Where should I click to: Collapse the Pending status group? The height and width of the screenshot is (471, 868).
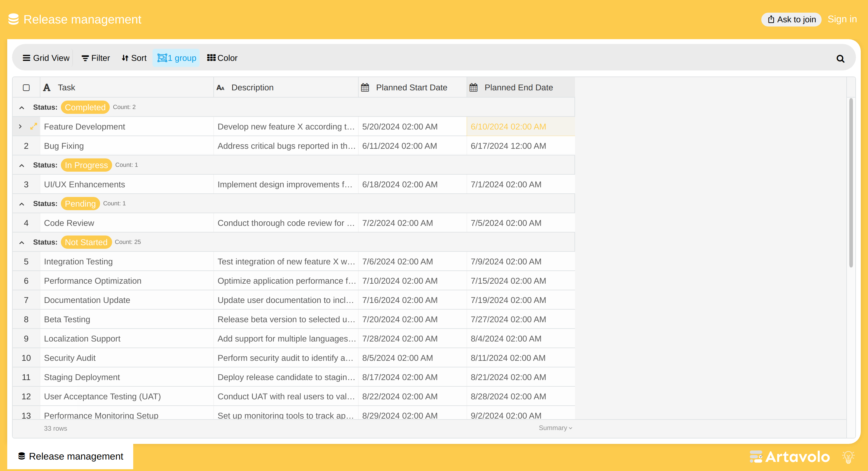click(x=22, y=204)
